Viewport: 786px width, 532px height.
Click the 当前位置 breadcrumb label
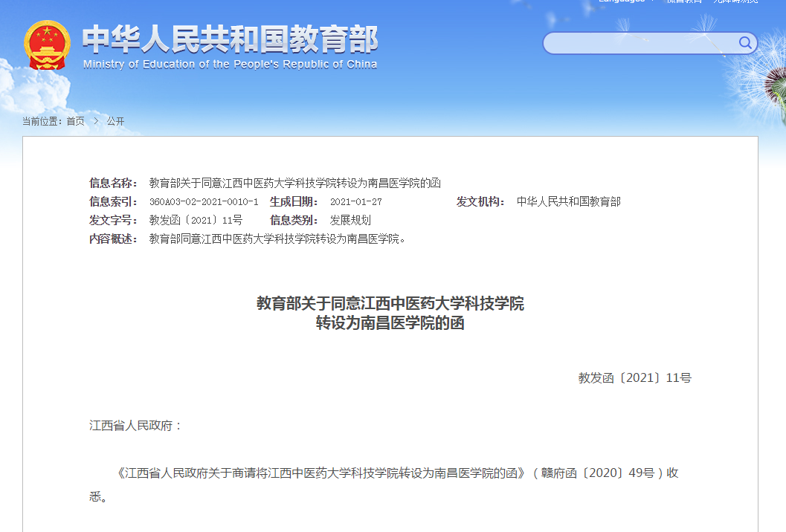tap(42, 121)
